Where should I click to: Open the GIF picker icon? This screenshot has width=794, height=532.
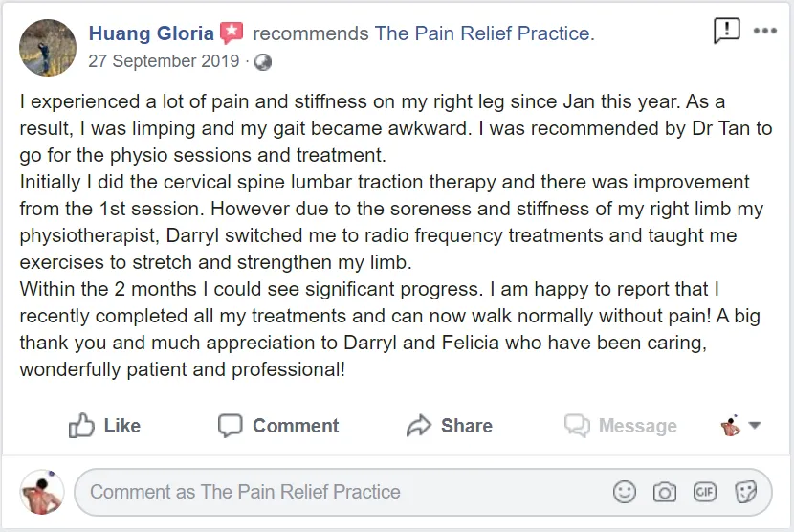tap(705, 492)
